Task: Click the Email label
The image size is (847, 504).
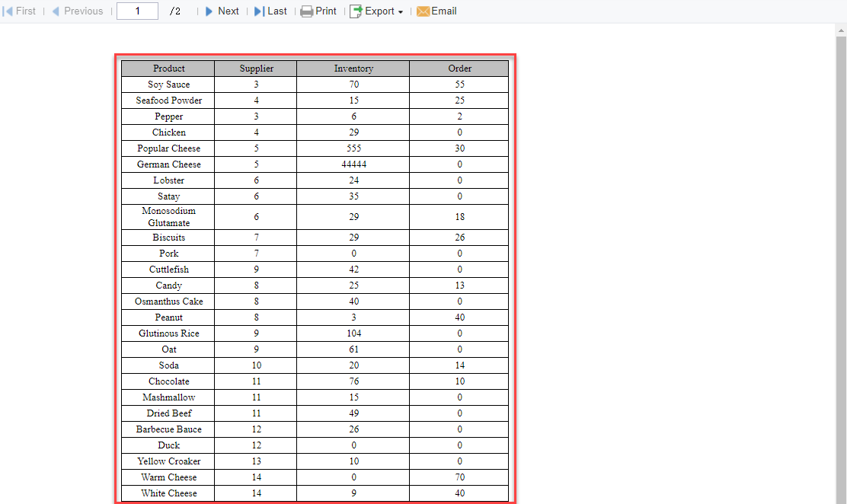Action: click(x=444, y=11)
